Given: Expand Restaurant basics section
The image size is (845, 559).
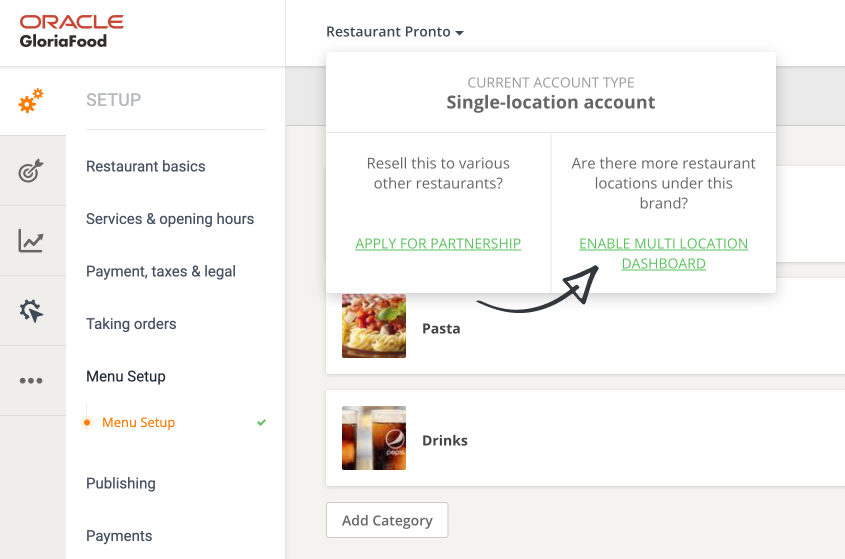Looking at the screenshot, I should coord(146,166).
